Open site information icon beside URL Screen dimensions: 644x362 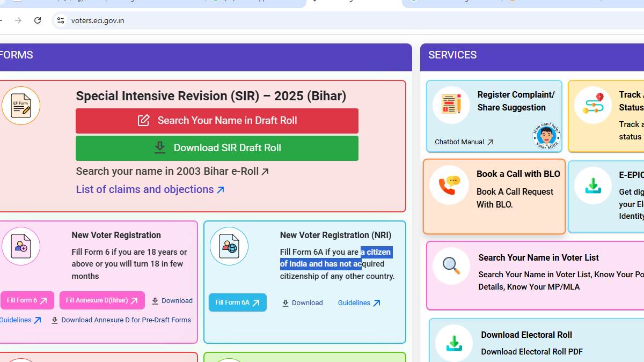click(x=61, y=20)
